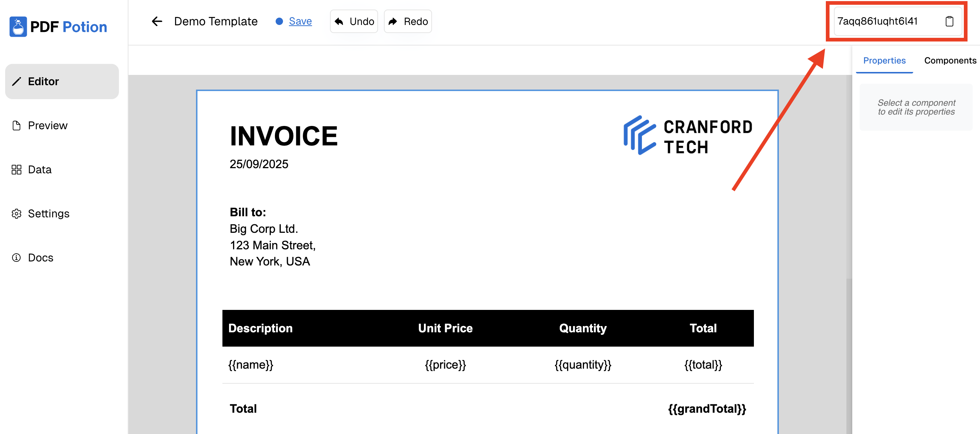Click the back arrow beside Demo Template
Image resolution: width=980 pixels, height=434 pixels.
click(157, 21)
